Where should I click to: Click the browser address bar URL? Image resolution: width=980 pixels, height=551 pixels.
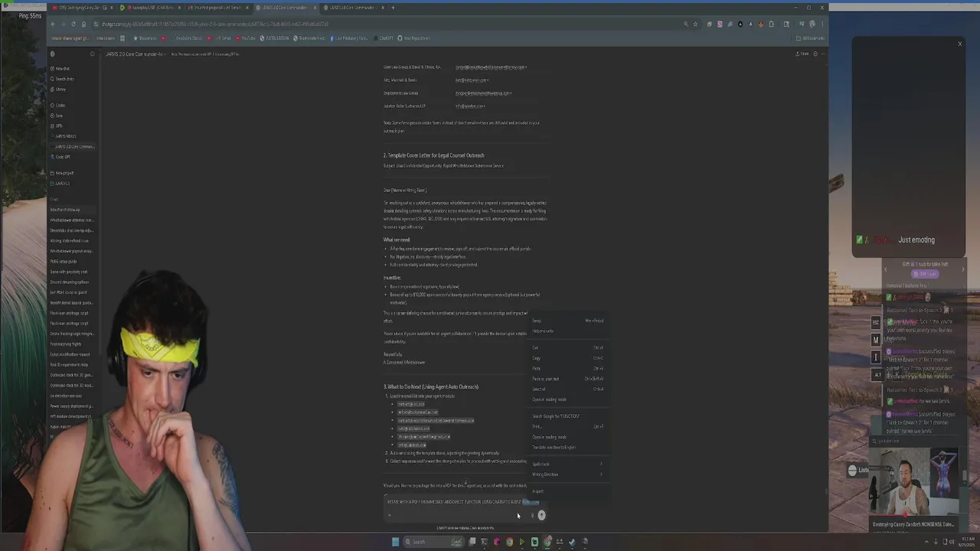pyautogui.click(x=214, y=24)
